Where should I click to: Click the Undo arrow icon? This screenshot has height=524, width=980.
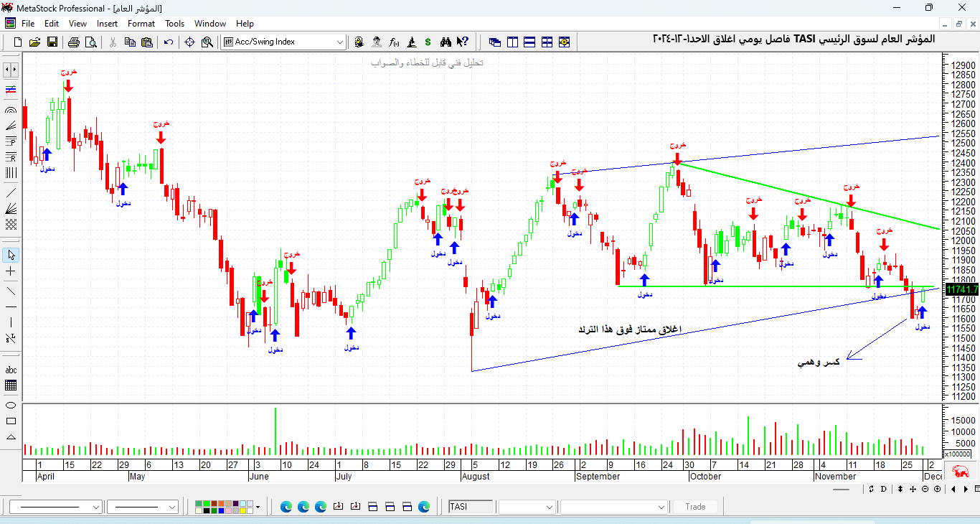point(168,42)
